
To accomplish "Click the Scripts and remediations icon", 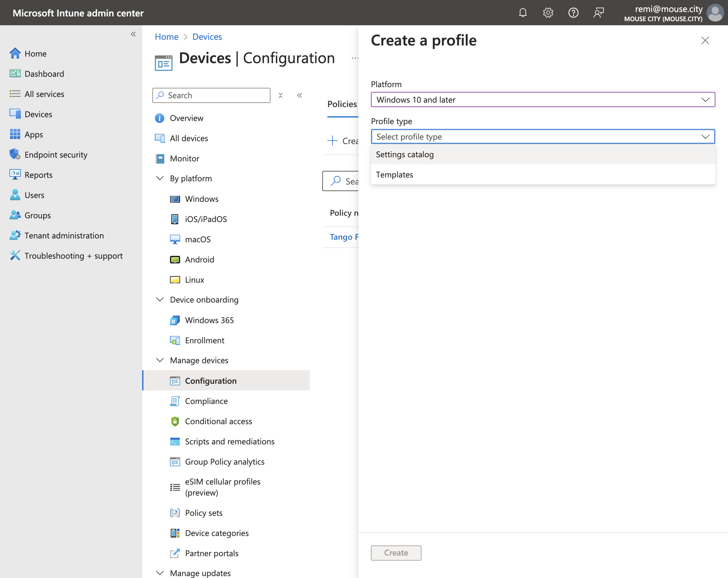I will coord(174,442).
